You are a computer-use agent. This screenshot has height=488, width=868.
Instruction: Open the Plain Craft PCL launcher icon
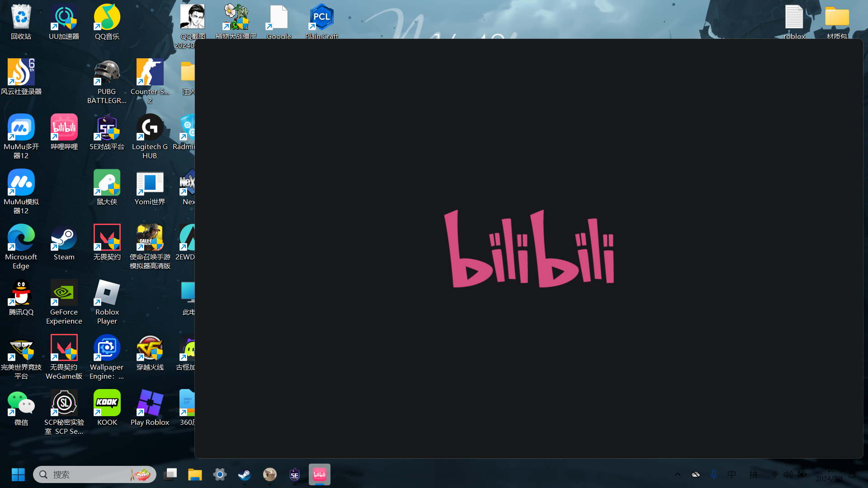point(321,22)
